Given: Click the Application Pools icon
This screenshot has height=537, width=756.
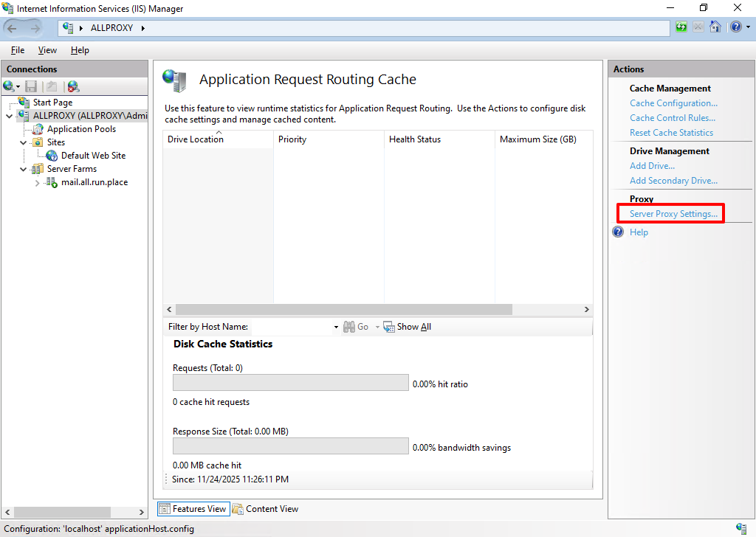Looking at the screenshot, I should [38, 129].
